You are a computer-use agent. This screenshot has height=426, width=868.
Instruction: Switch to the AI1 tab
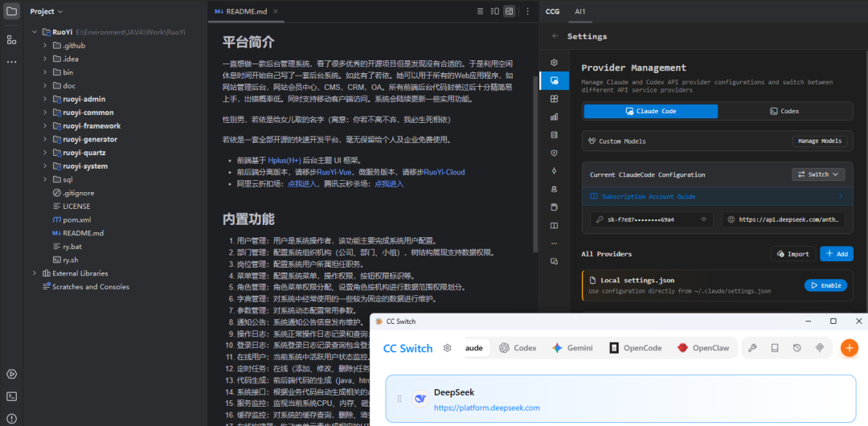pyautogui.click(x=580, y=11)
